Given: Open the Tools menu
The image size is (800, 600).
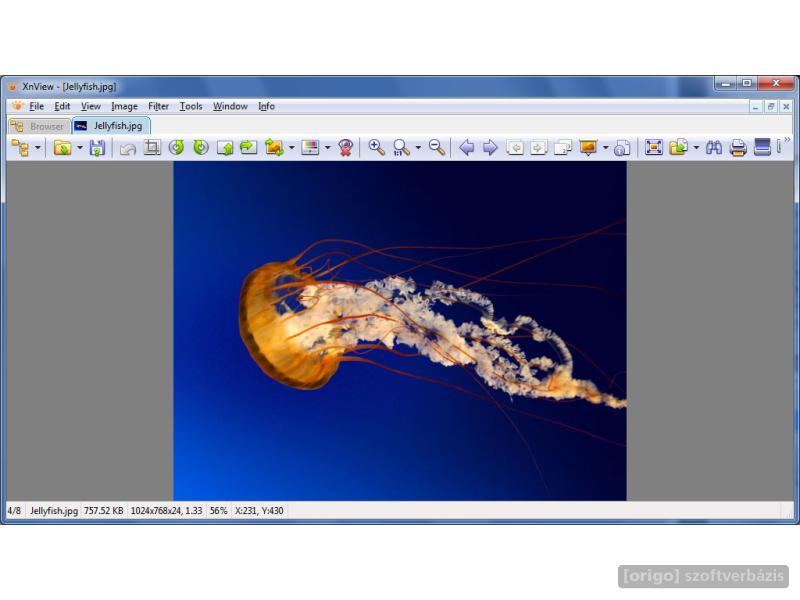Looking at the screenshot, I should pos(191,107).
